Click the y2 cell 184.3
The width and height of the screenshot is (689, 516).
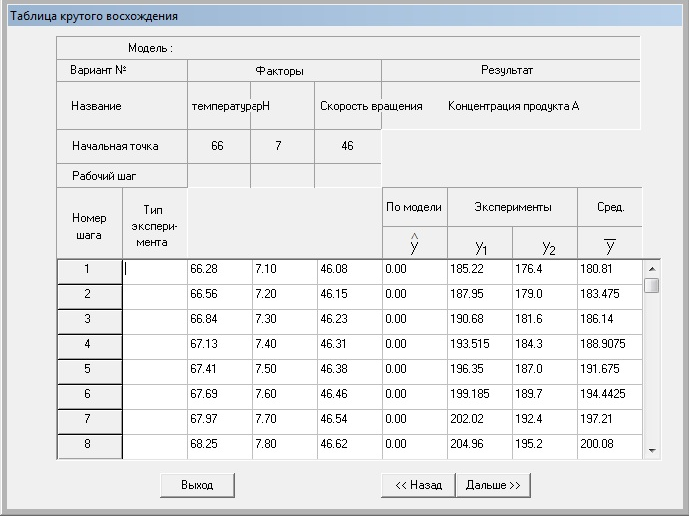[545, 347]
